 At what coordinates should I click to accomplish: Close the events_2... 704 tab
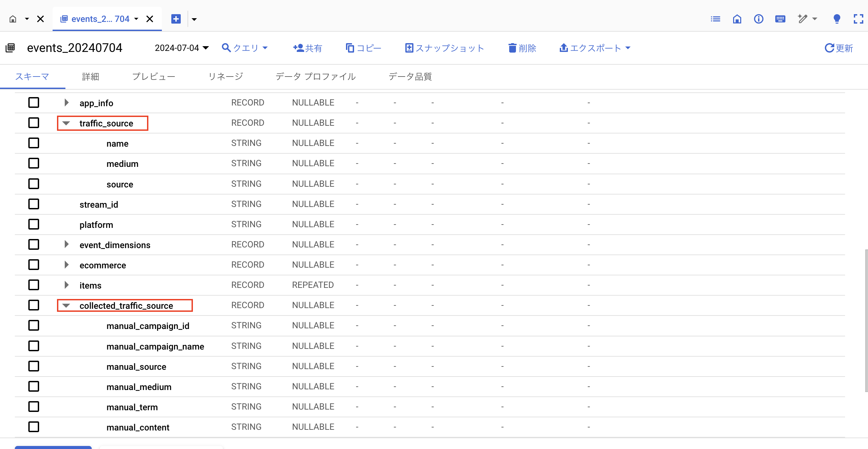tap(150, 19)
